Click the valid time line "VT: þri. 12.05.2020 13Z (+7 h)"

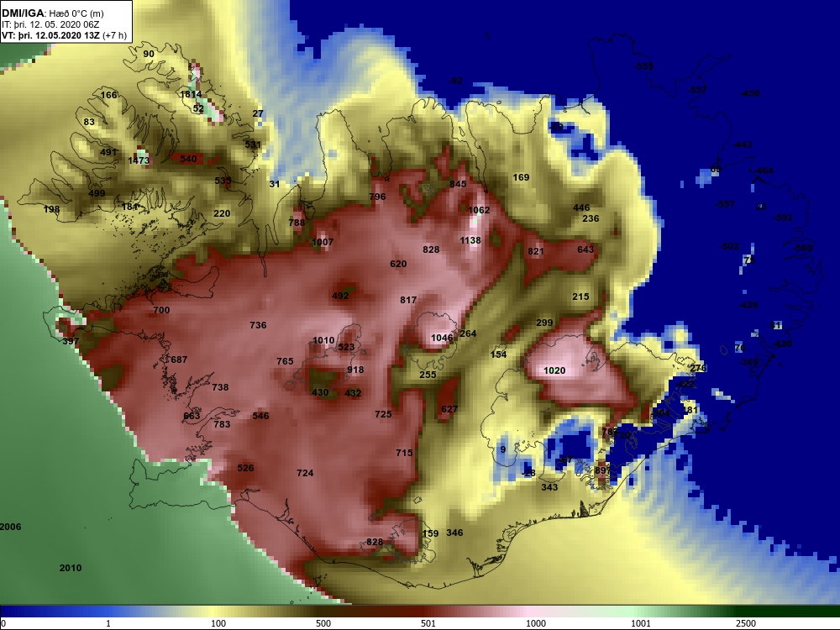pyautogui.click(x=65, y=35)
